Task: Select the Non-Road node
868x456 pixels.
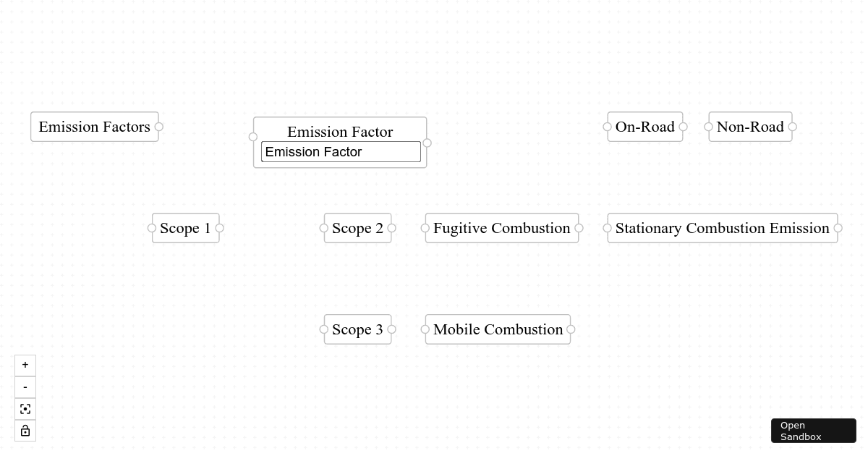Action: point(750,127)
